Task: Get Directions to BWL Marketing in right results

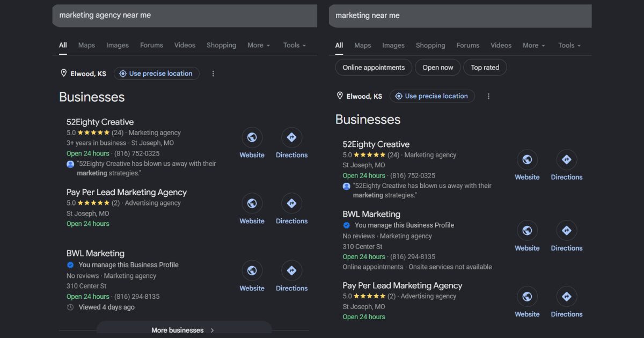Action: (x=567, y=231)
